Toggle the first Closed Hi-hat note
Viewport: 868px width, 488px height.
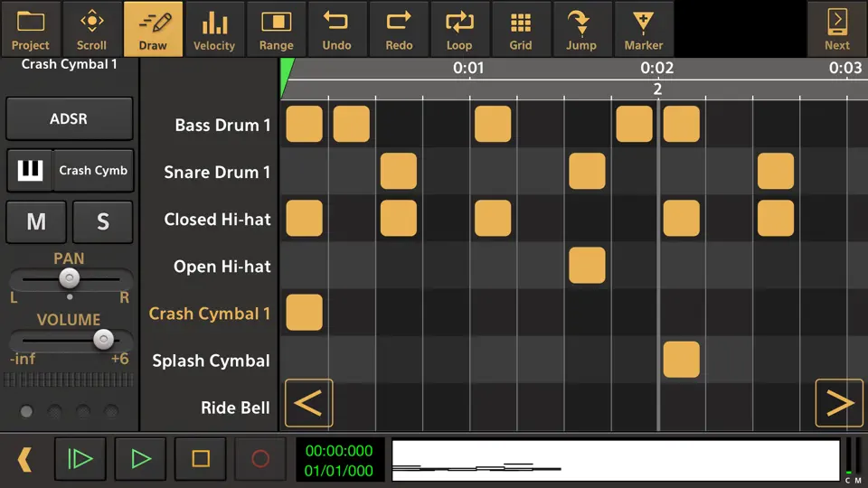pos(305,219)
